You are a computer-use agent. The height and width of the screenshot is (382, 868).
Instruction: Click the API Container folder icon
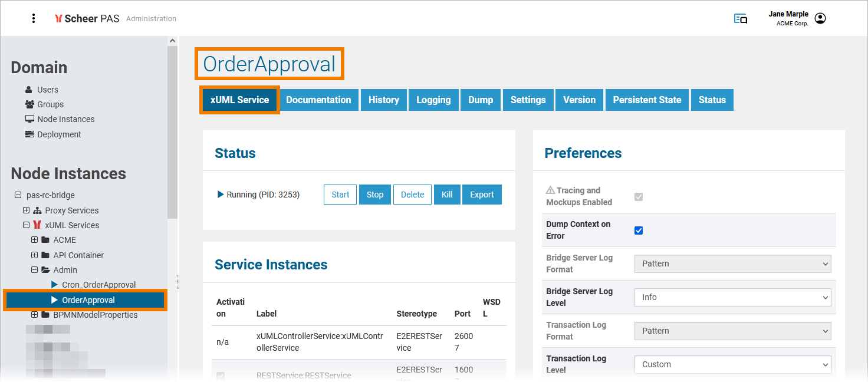point(45,255)
